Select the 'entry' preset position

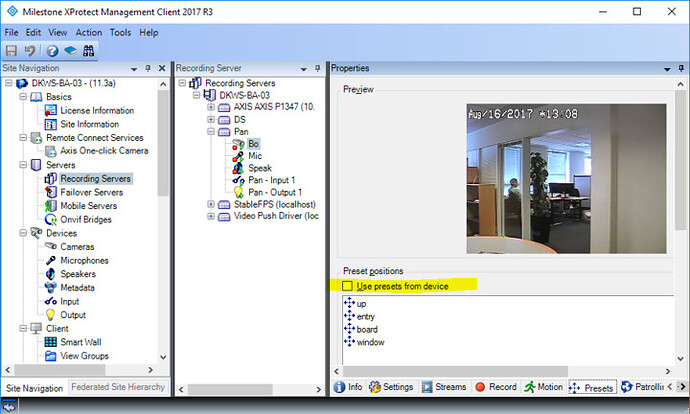[x=366, y=316]
